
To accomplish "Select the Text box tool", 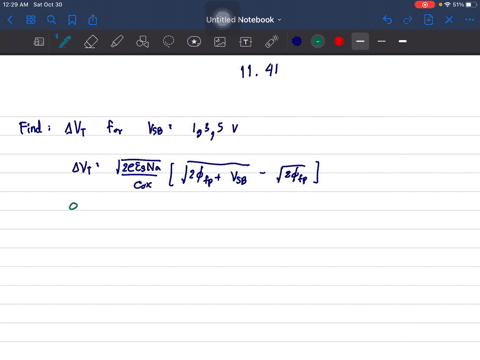I will point(246,42).
